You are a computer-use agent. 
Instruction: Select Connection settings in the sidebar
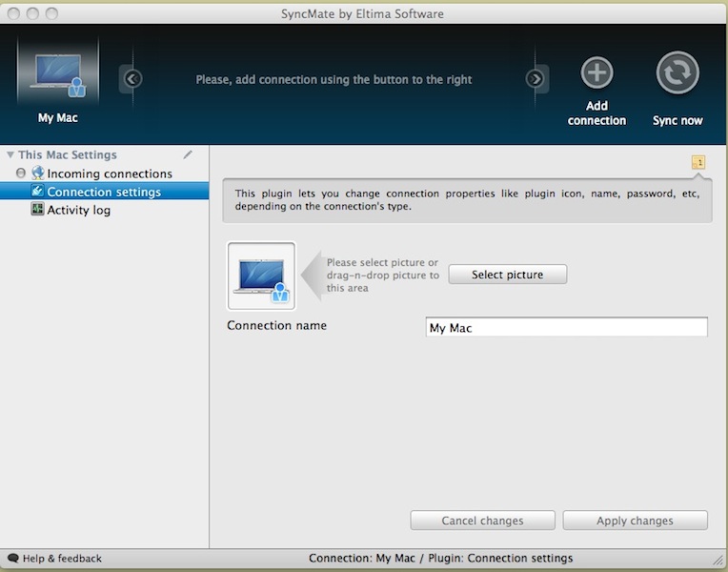(x=104, y=192)
